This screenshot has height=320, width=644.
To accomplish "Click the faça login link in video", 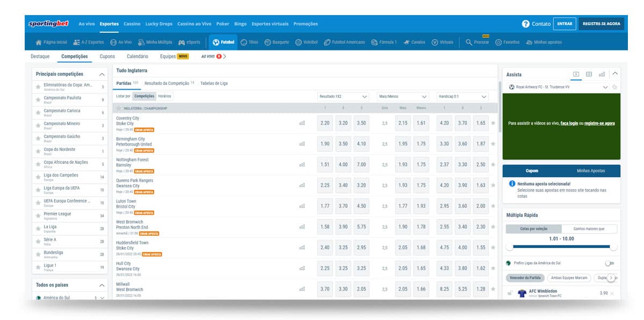I will [x=569, y=123].
